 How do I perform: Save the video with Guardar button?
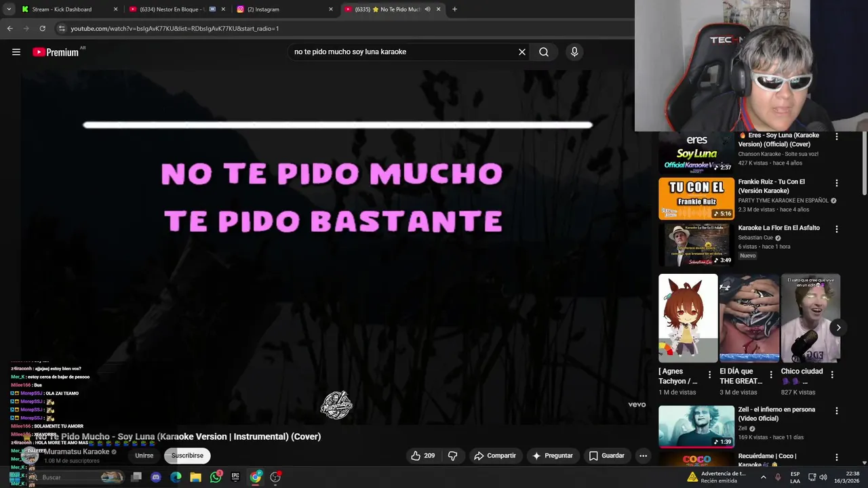607,456
